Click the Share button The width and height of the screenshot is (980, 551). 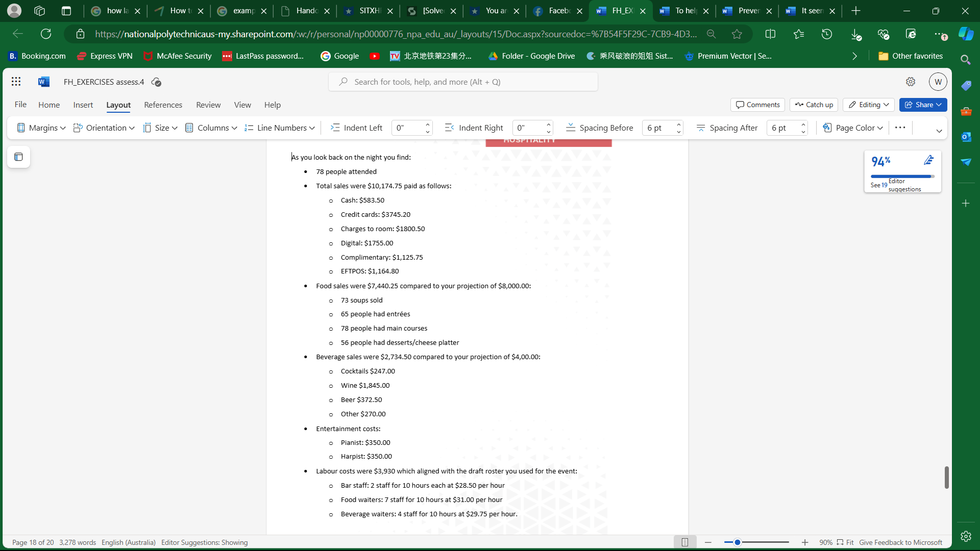[x=923, y=105]
